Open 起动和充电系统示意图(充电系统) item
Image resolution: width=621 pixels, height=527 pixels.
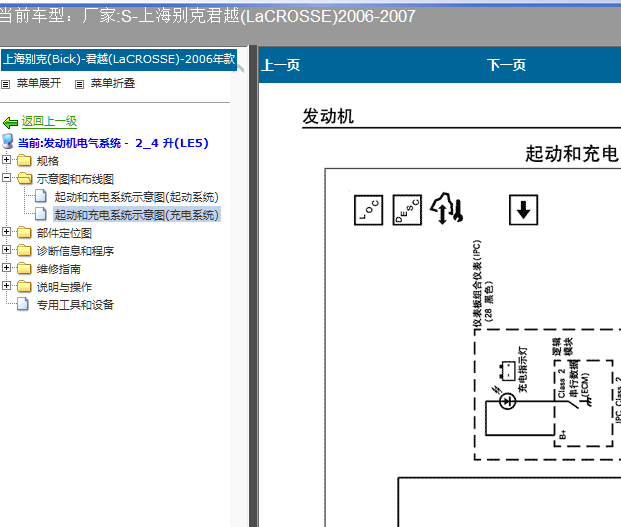tap(137, 215)
